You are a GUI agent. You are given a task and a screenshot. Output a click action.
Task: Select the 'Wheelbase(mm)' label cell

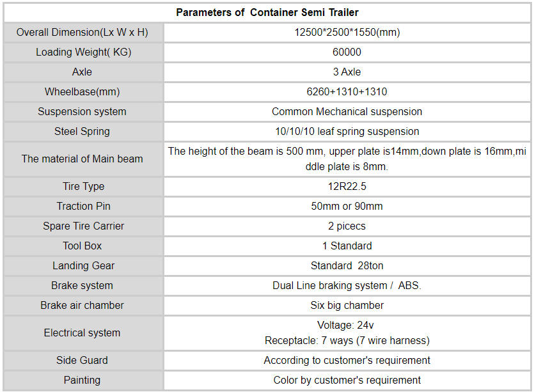click(82, 91)
